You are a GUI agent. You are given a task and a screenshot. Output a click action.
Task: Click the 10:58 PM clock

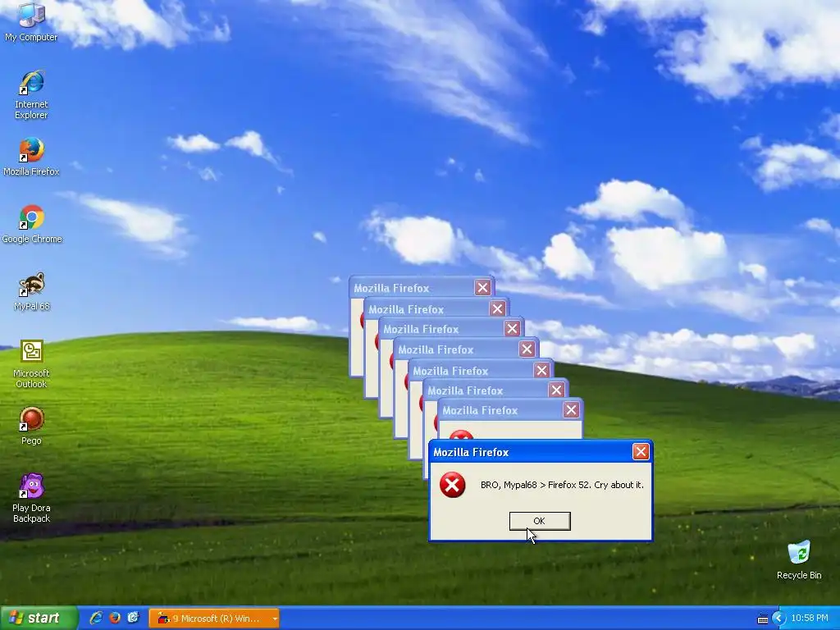(810, 619)
